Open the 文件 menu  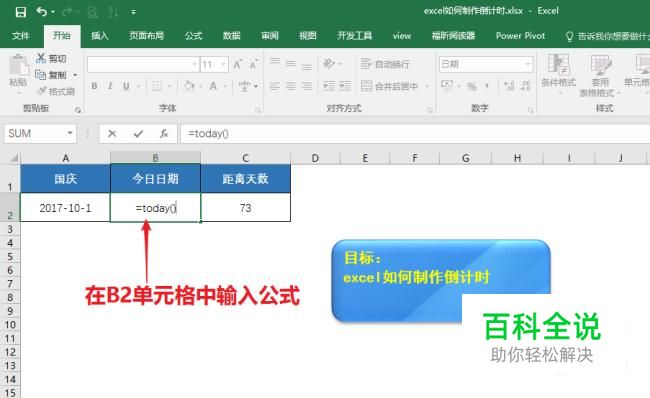click(x=20, y=36)
